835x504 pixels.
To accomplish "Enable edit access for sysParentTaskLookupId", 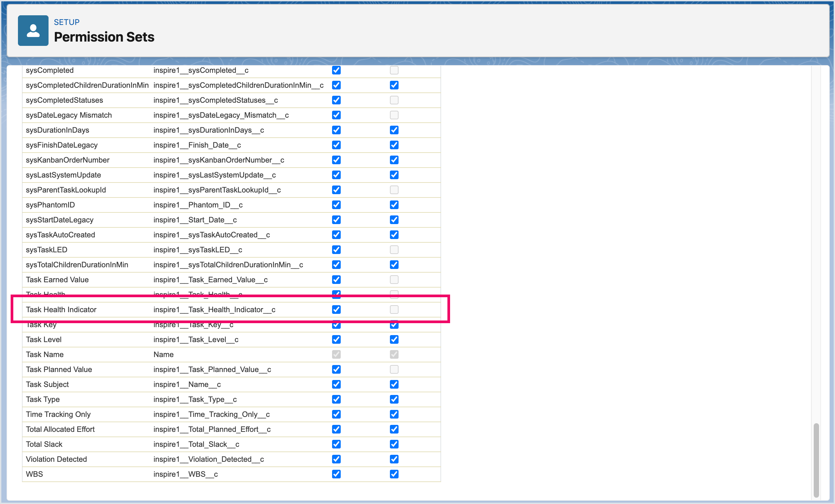I will pyautogui.click(x=394, y=190).
